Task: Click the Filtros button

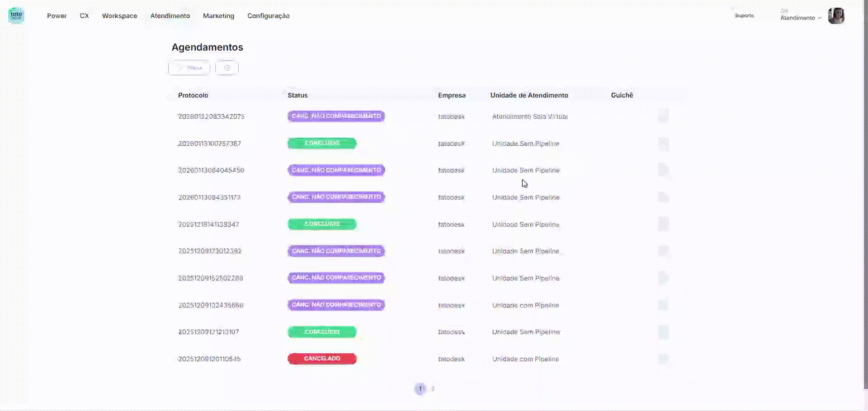Action: (x=189, y=68)
